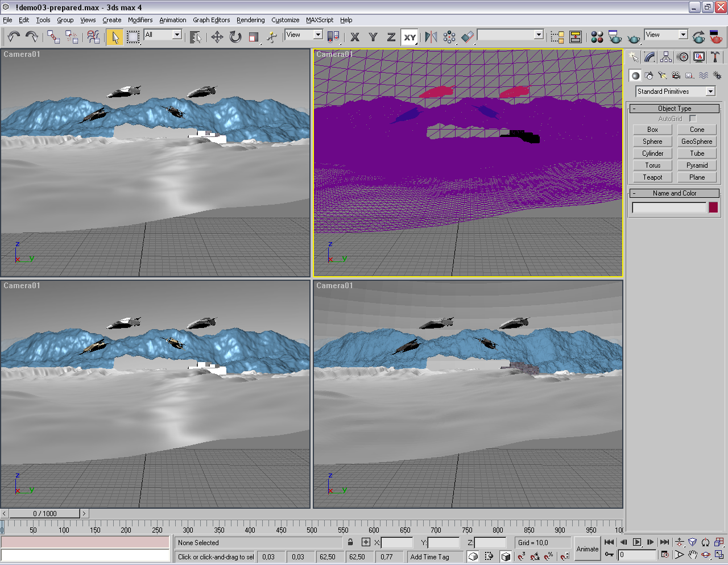The height and width of the screenshot is (565, 728).
Task: Click the Mirror Selected Objects icon
Action: [x=431, y=37]
